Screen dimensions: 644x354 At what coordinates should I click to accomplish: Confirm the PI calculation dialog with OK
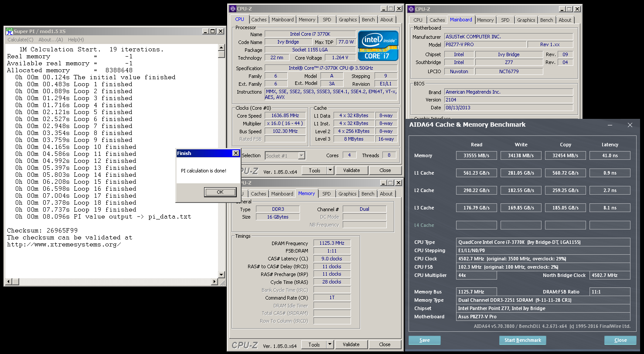[220, 192]
